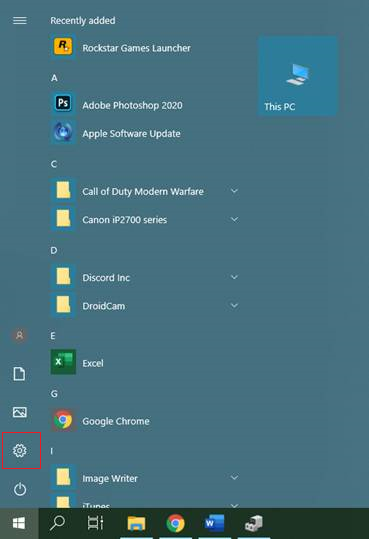Screen dimensions: 369x539
Task: Click the 'Recently added' heading
Action: point(83,21)
